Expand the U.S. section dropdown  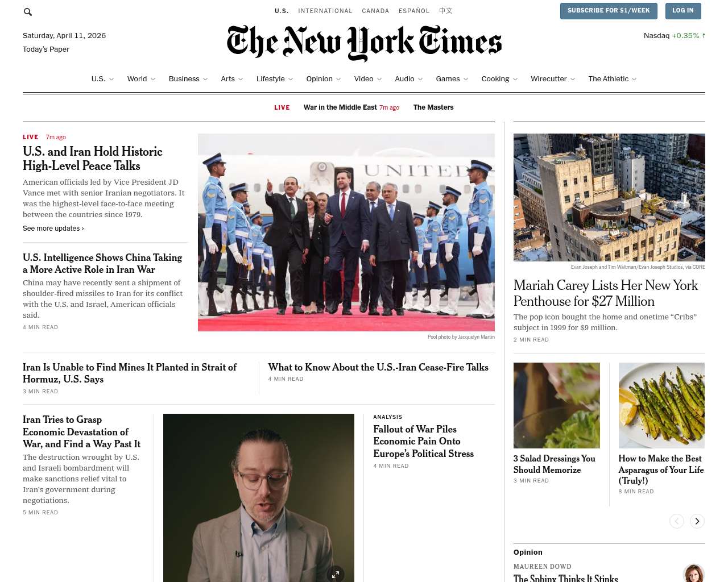(x=111, y=79)
